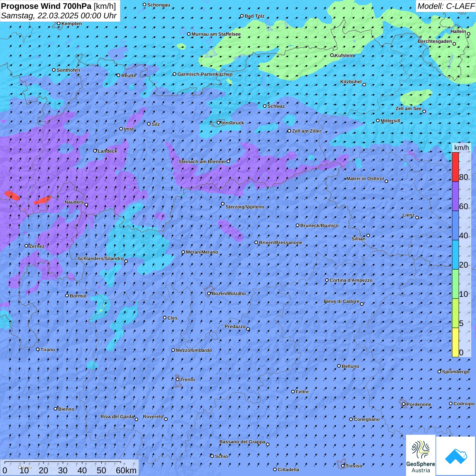The height and width of the screenshot is (476, 476).
Task: Click the Zell am See marker
Action: [424, 112]
